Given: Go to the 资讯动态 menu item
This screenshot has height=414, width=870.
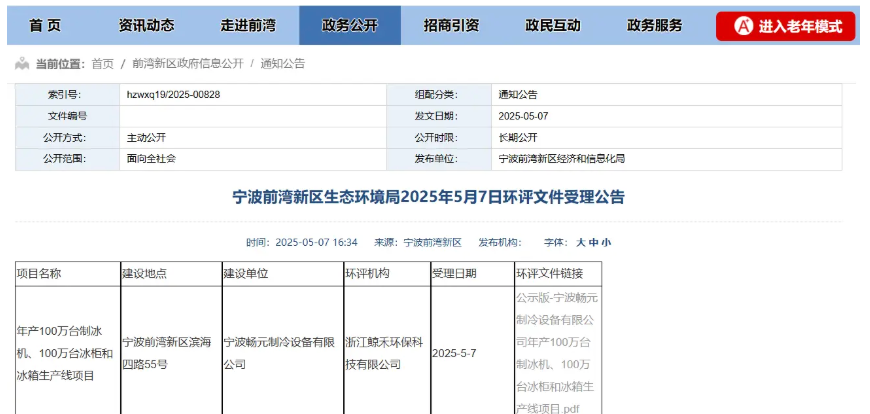Looking at the screenshot, I should coord(146,26).
